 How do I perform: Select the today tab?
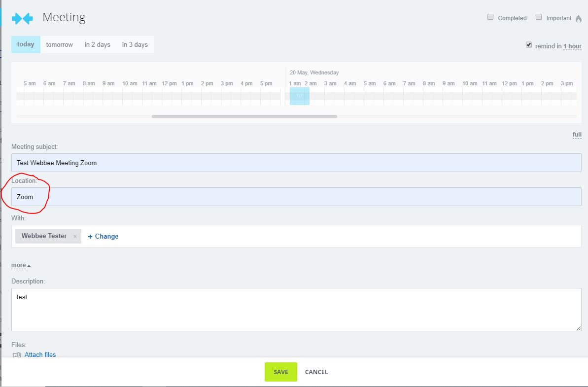tap(26, 44)
